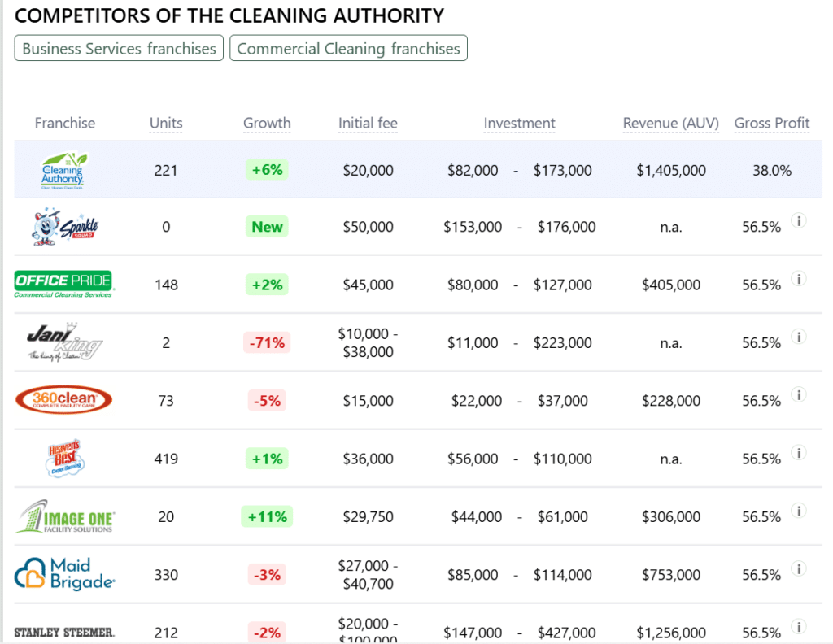Click the Revenue (AUV) column header
This screenshot has width=833, height=644.
click(670, 123)
